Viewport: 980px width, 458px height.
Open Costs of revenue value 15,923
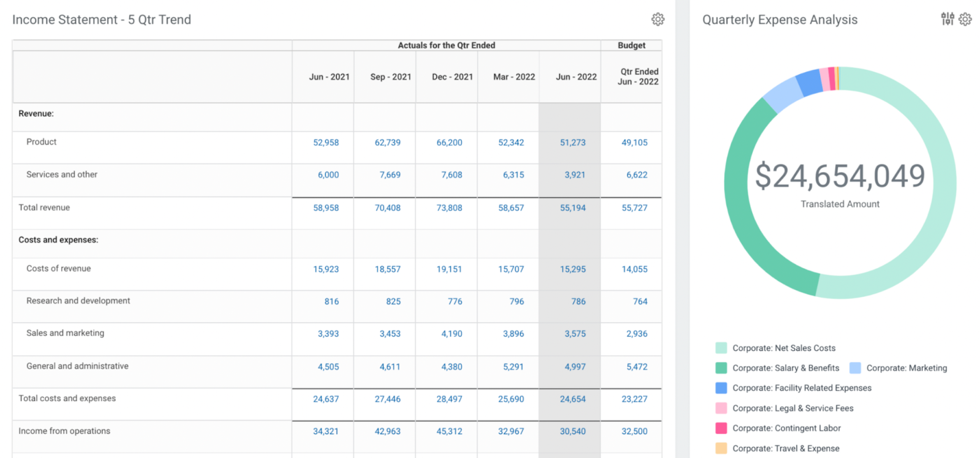(326, 269)
